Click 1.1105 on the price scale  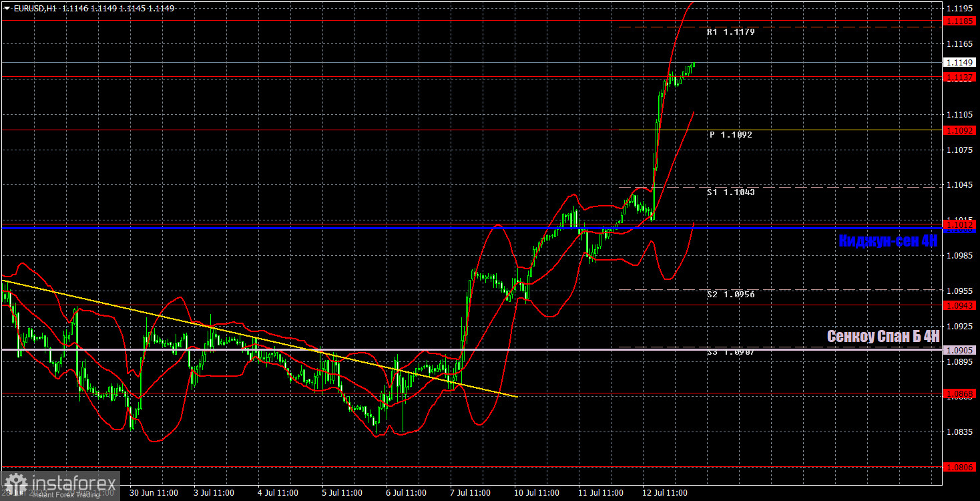click(x=960, y=115)
